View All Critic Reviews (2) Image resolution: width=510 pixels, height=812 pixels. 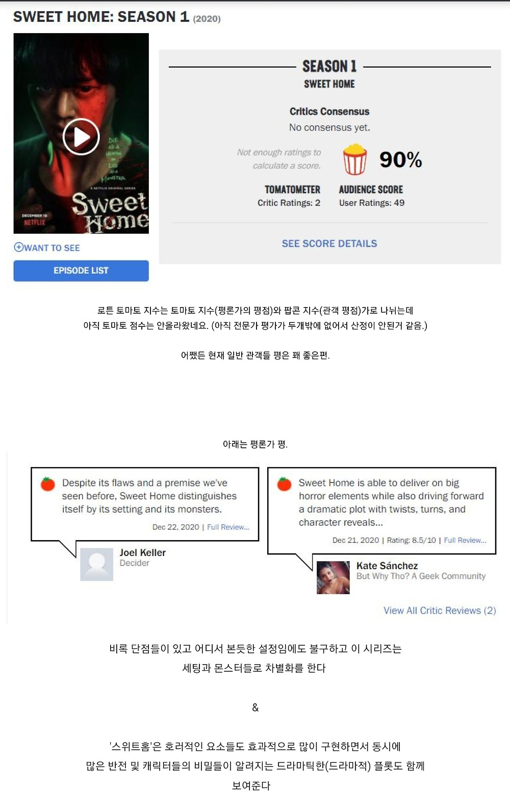(440, 611)
